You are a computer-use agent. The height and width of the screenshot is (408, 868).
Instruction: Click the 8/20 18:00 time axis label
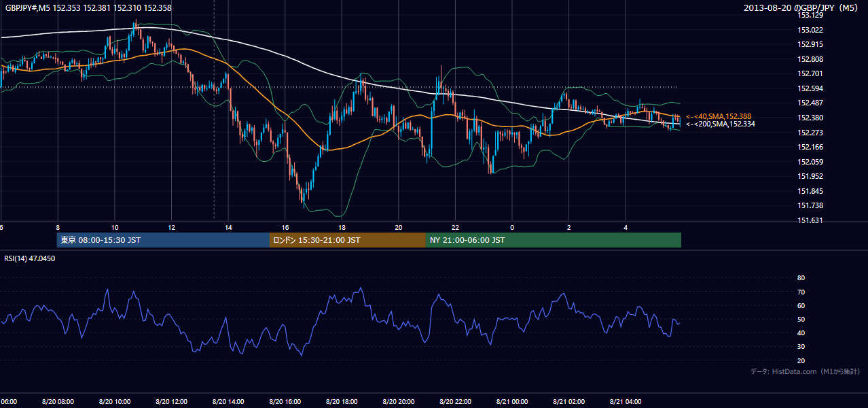342,402
